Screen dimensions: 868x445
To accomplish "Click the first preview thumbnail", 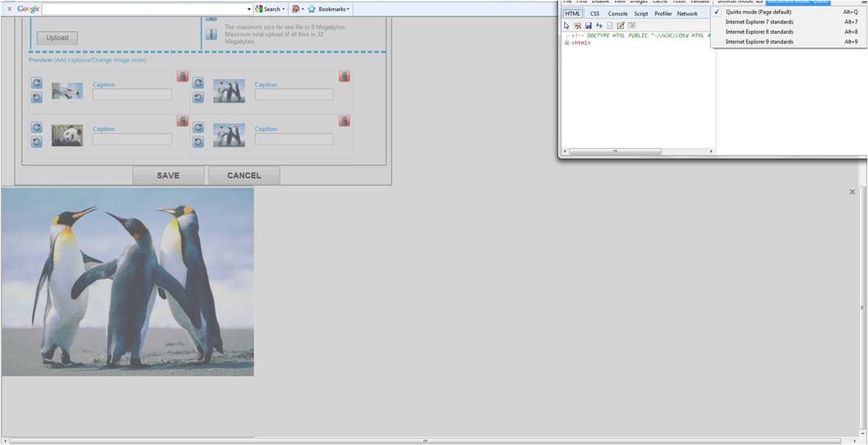I will (x=67, y=91).
